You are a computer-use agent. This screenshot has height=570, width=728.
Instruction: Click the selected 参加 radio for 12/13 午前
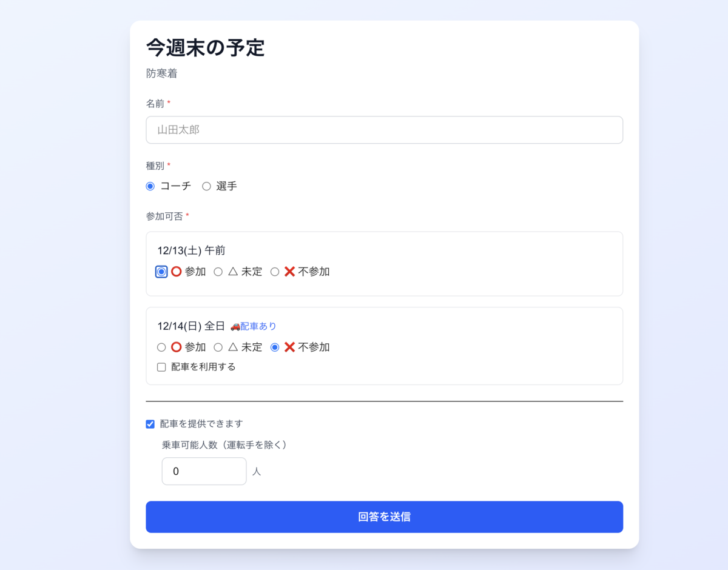(x=161, y=272)
